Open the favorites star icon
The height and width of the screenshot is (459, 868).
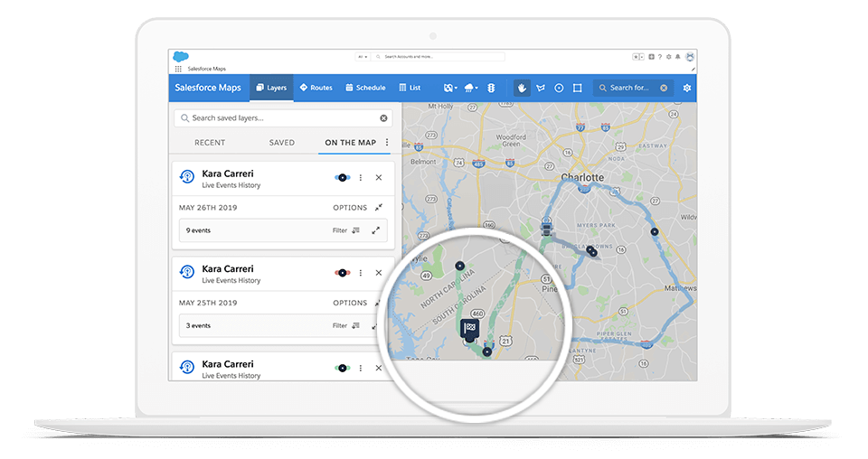636,56
